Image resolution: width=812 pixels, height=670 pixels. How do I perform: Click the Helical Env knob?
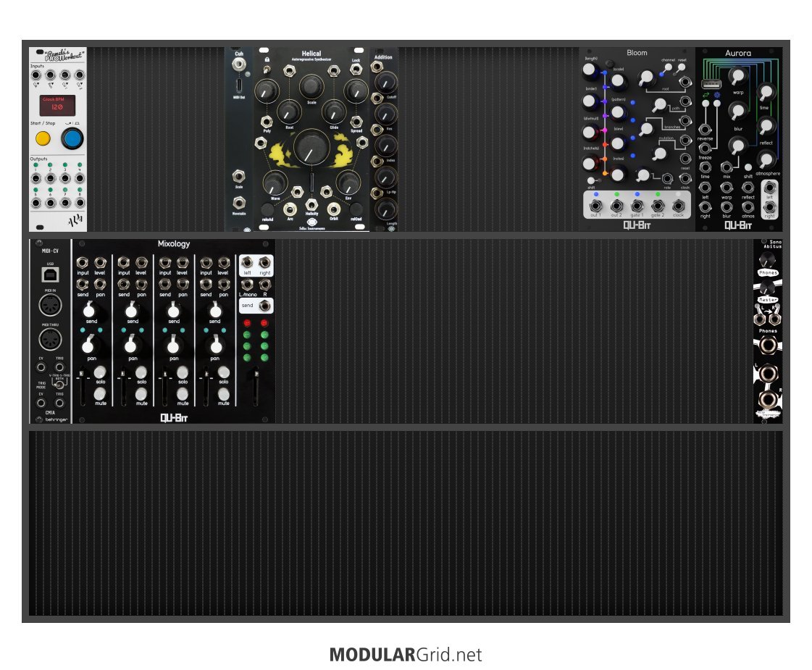pos(348,183)
